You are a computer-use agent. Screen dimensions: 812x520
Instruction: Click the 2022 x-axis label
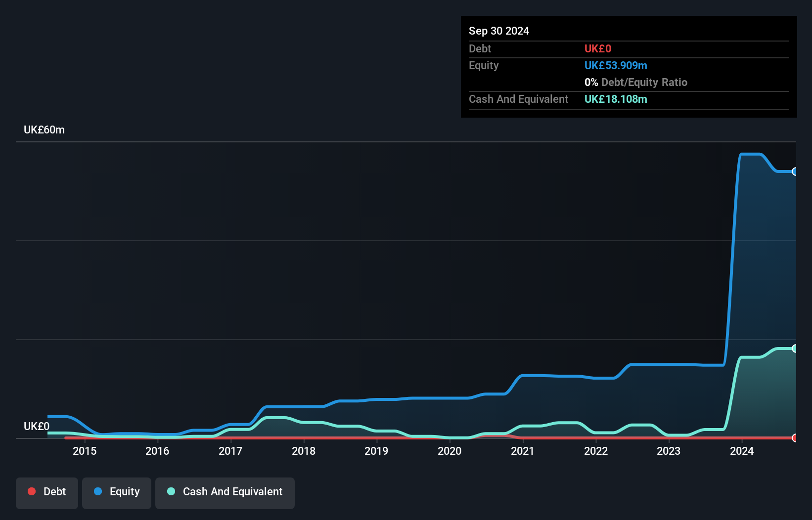click(596, 451)
